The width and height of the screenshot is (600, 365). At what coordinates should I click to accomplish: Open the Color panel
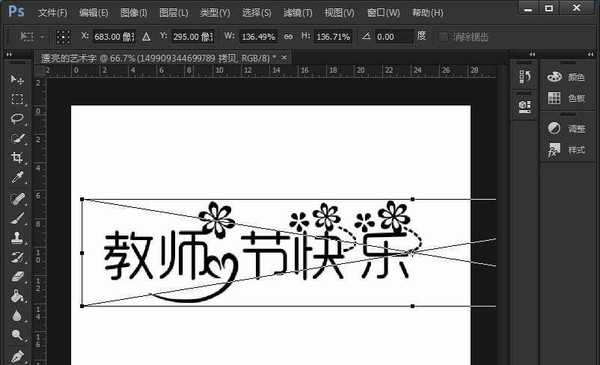click(x=566, y=77)
